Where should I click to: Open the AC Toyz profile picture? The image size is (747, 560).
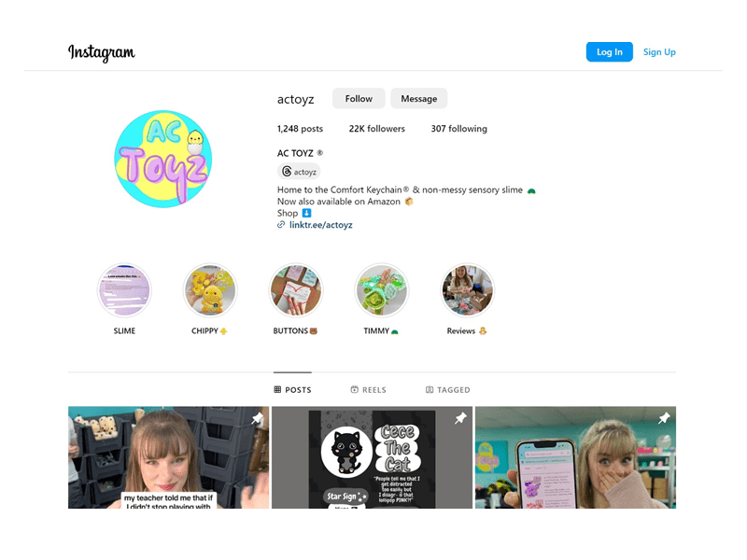(x=162, y=159)
